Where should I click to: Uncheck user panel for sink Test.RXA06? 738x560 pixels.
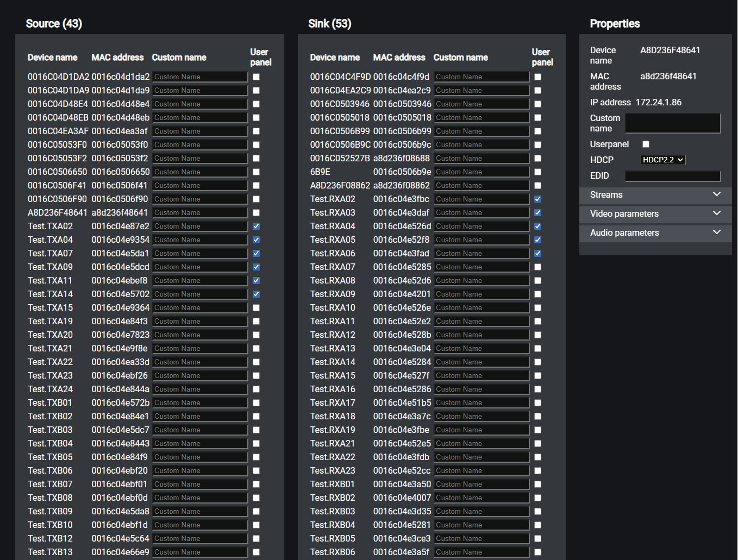pyautogui.click(x=537, y=254)
